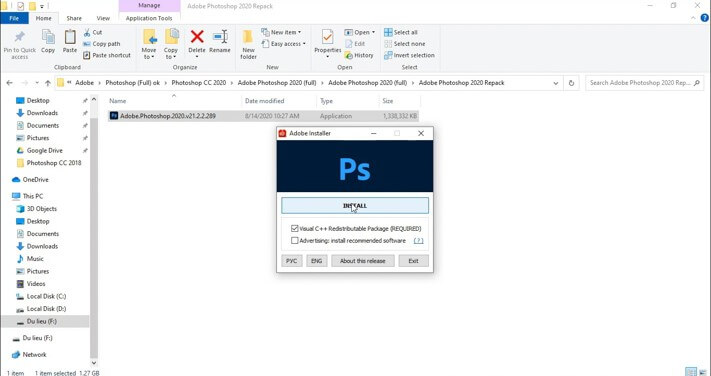Switch to the Home tab
The width and height of the screenshot is (711, 376).
point(44,18)
